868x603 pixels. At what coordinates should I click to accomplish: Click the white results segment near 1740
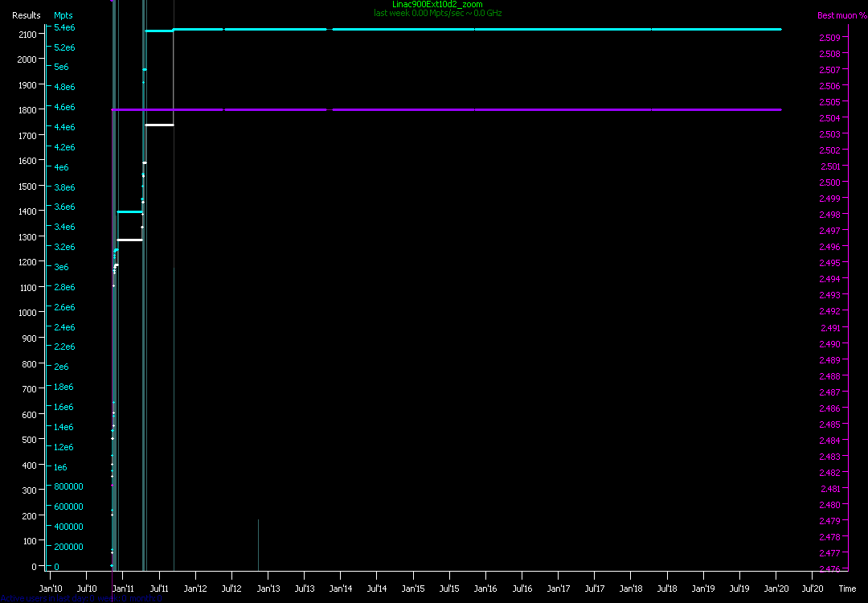tap(159, 125)
